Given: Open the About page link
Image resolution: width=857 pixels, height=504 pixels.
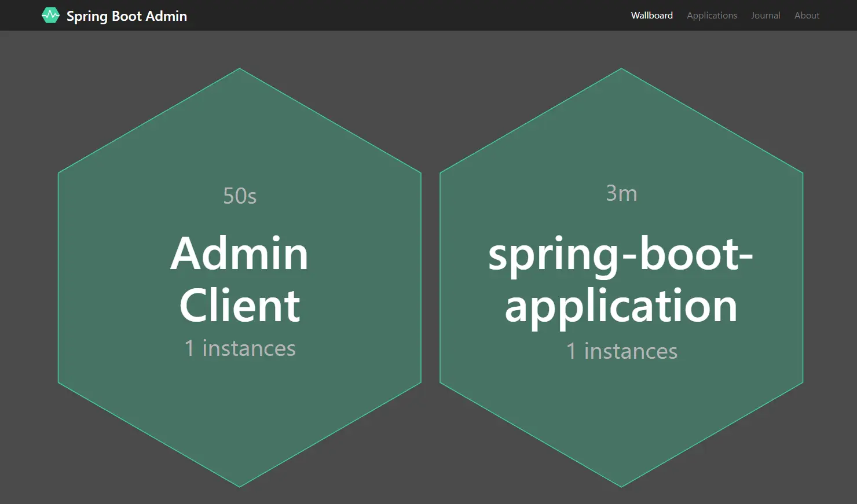Looking at the screenshot, I should (807, 16).
